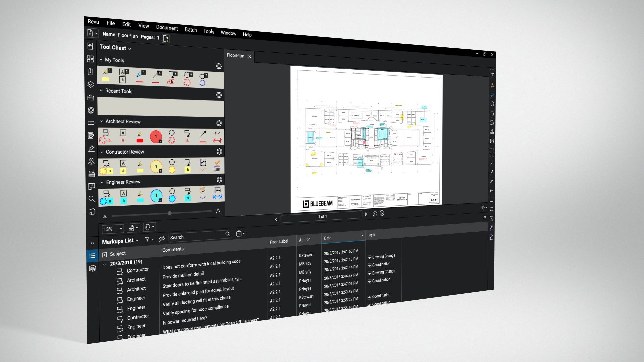Open the Document menu
644x362 pixels.
pyautogui.click(x=167, y=28)
